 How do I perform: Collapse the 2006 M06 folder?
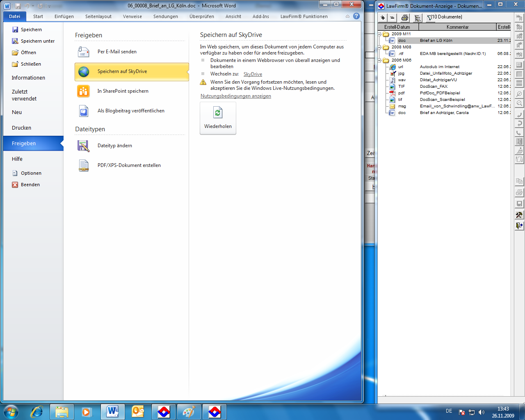[x=380, y=60]
